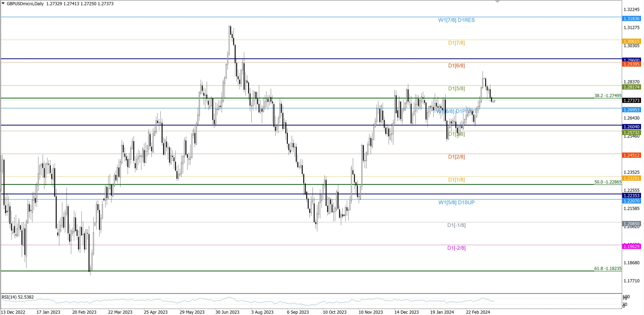Click the 61.8 -1.18235 Fibonacci label
The width and height of the screenshot is (644, 315).
click(x=608, y=269)
